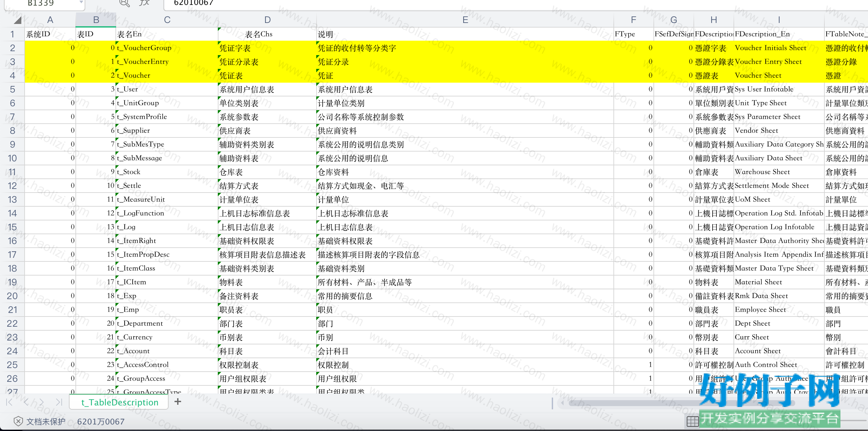Select row 1 header
The image size is (868, 431).
[x=12, y=34]
